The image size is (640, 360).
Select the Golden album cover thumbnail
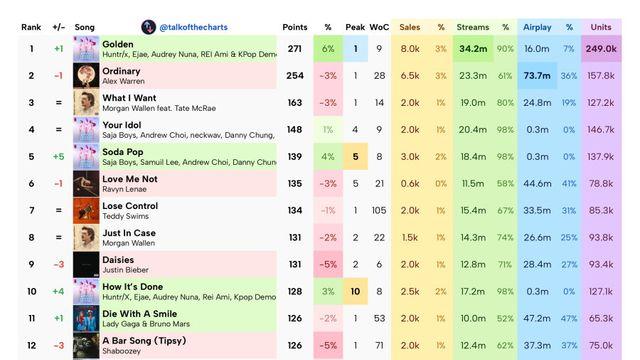pos(86,49)
